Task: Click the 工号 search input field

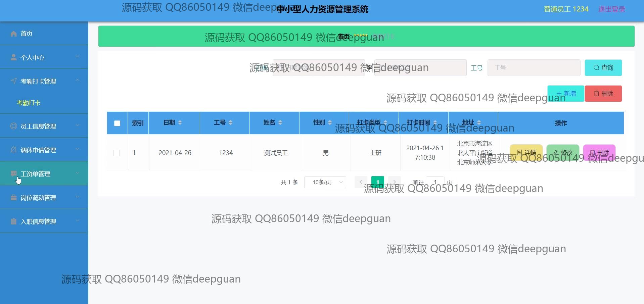Action: pos(534,68)
